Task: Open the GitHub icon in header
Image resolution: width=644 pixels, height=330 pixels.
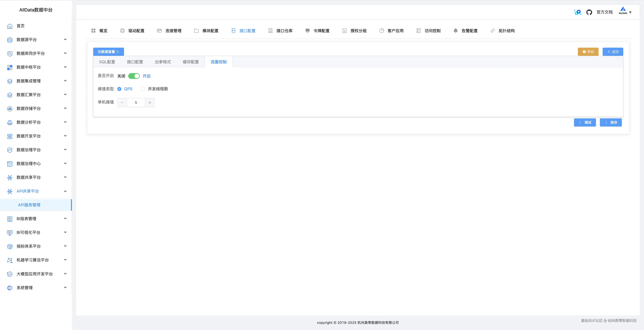Action: pyautogui.click(x=589, y=12)
